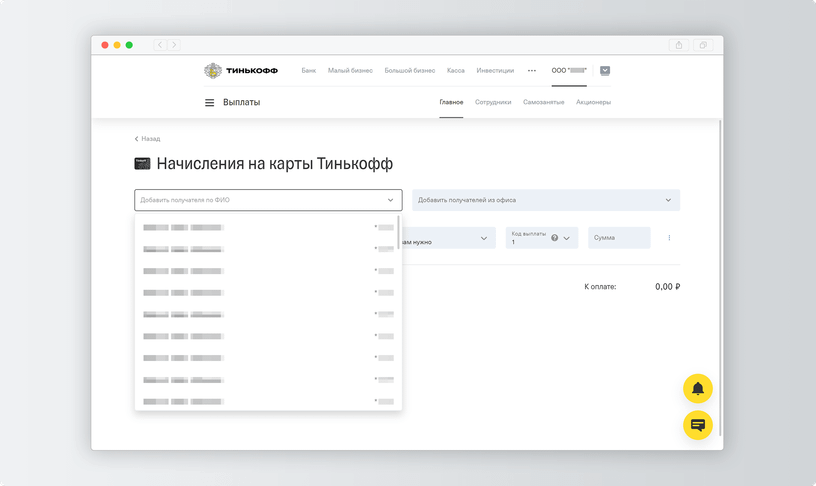Click the browser share icon
Screen dimensions: 816x486
pyautogui.click(x=679, y=45)
